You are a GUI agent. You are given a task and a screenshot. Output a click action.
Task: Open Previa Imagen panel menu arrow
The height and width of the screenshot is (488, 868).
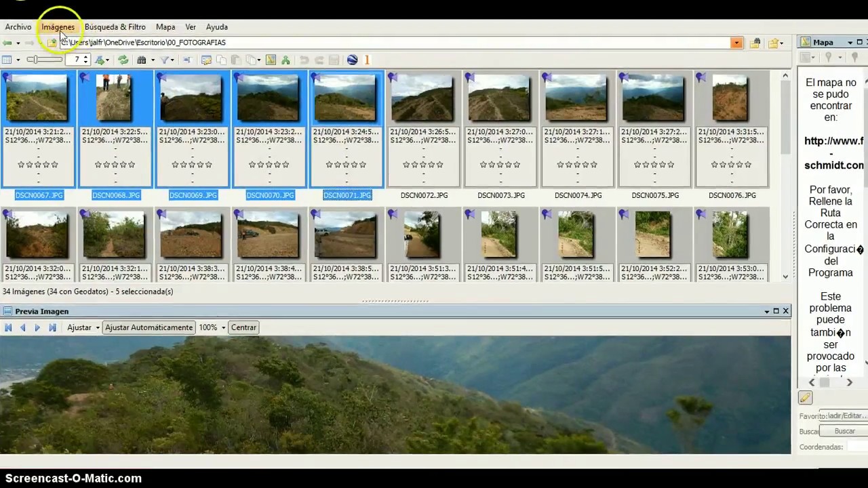pyautogui.click(x=767, y=311)
